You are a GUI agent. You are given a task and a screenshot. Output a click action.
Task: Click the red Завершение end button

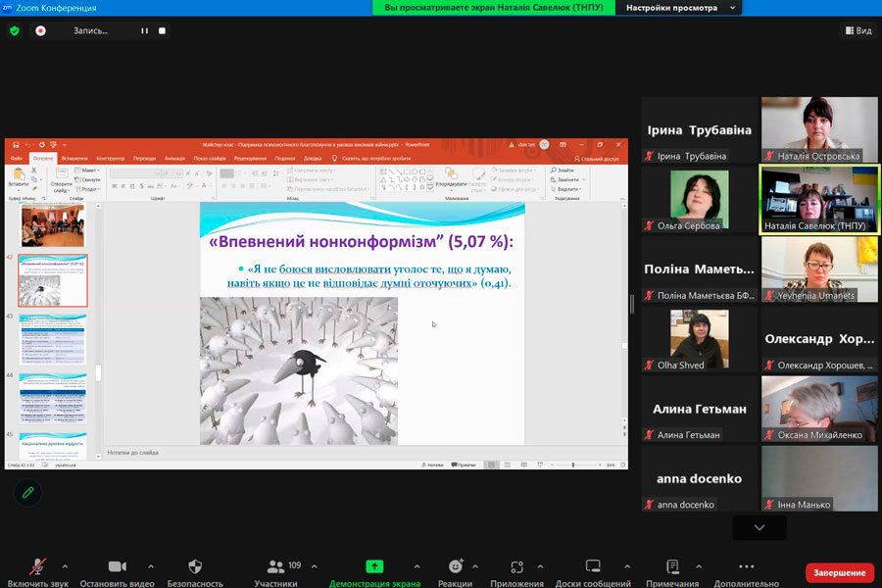click(840, 572)
